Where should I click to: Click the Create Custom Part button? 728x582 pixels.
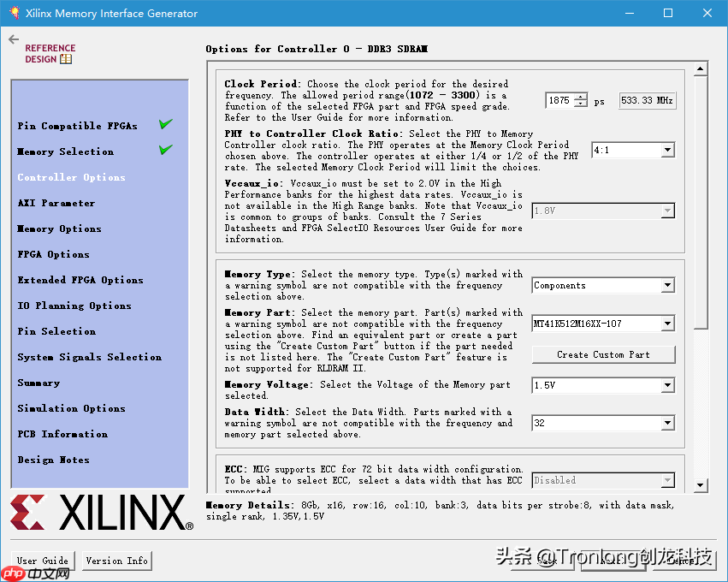point(603,355)
